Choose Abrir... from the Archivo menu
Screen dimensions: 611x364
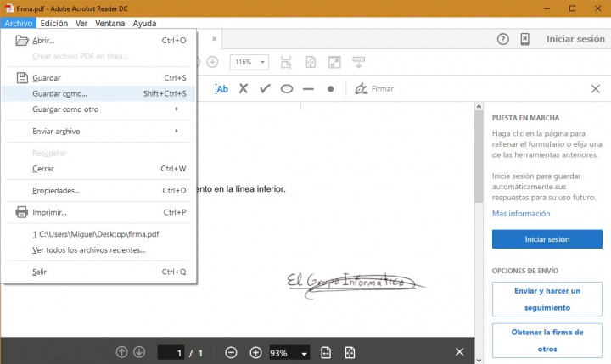[98, 41]
